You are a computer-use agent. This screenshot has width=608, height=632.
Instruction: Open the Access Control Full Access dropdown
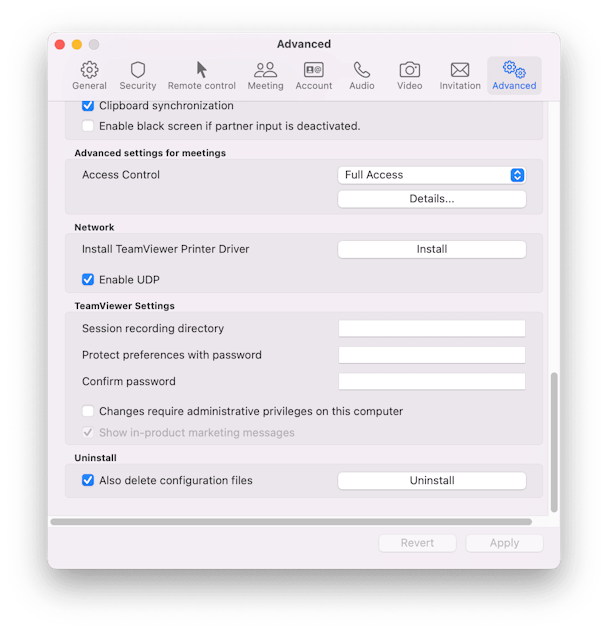point(432,175)
